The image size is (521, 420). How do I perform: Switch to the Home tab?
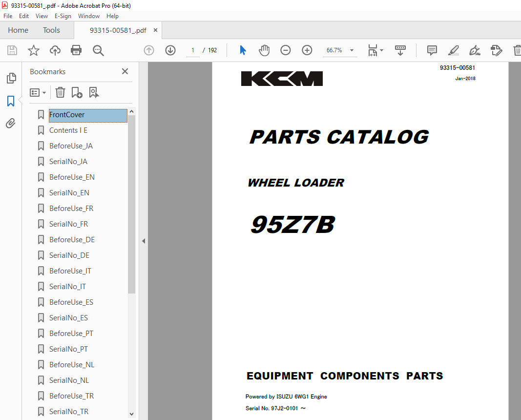tap(18, 30)
